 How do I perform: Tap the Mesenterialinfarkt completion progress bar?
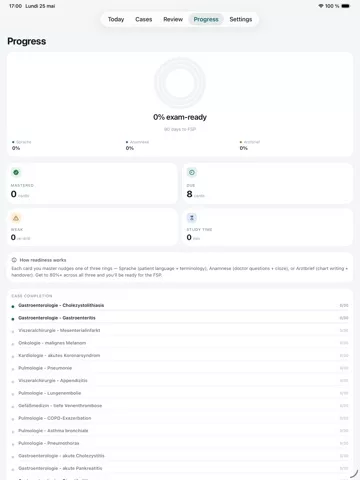pos(183,336)
